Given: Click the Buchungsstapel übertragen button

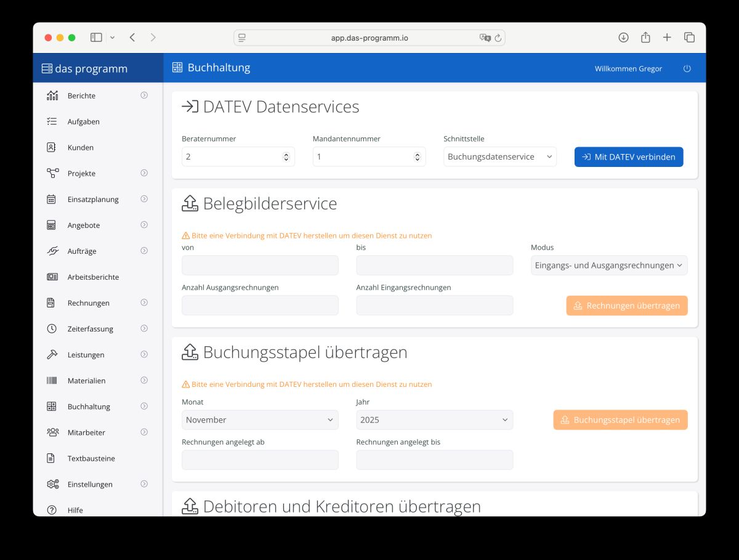Looking at the screenshot, I should pos(620,420).
